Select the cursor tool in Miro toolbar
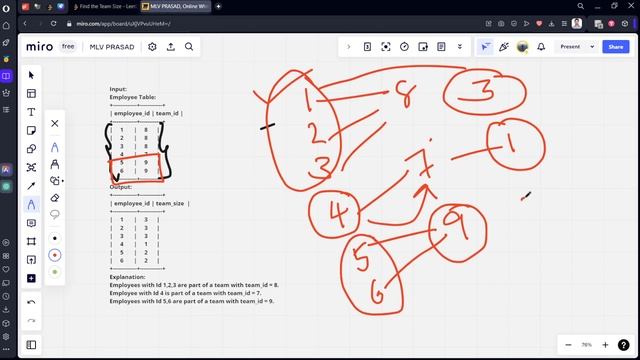 click(31, 75)
